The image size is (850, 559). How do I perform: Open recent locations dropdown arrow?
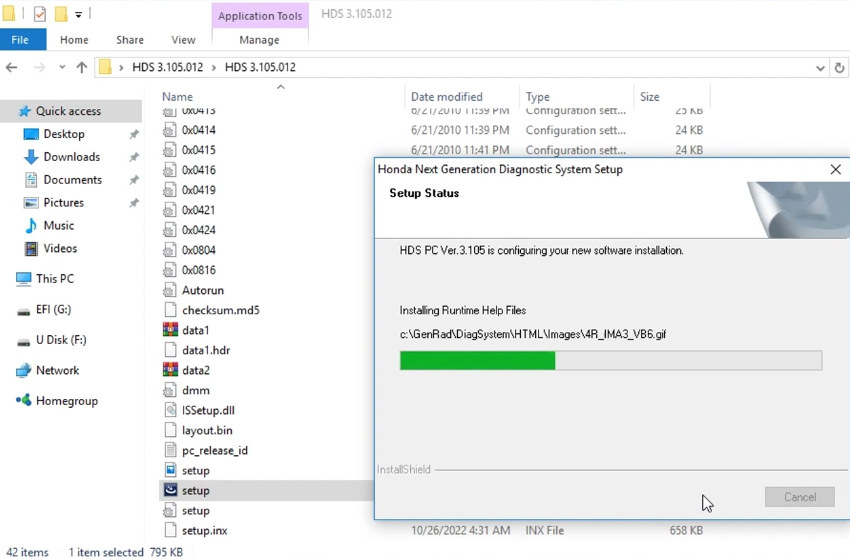(60, 67)
